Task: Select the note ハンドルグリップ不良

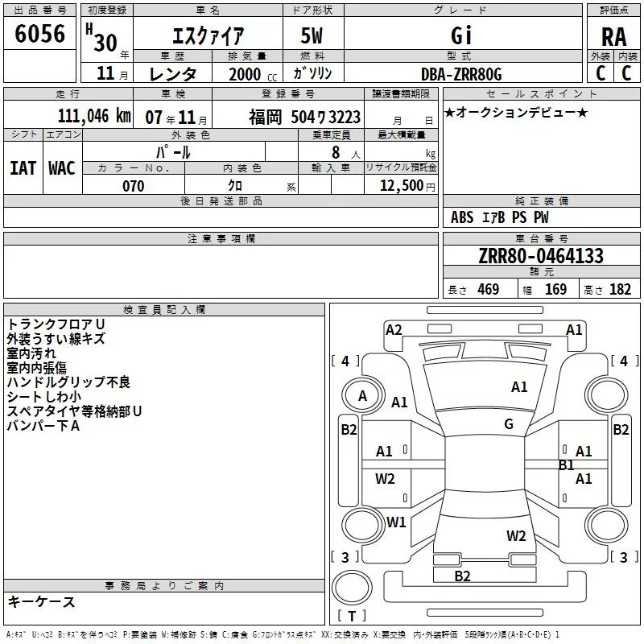Action: pos(68,382)
